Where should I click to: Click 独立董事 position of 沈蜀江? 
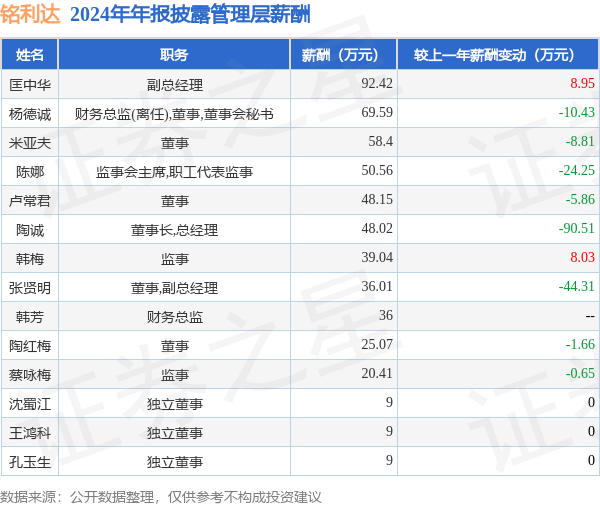pyautogui.click(x=174, y=404)
